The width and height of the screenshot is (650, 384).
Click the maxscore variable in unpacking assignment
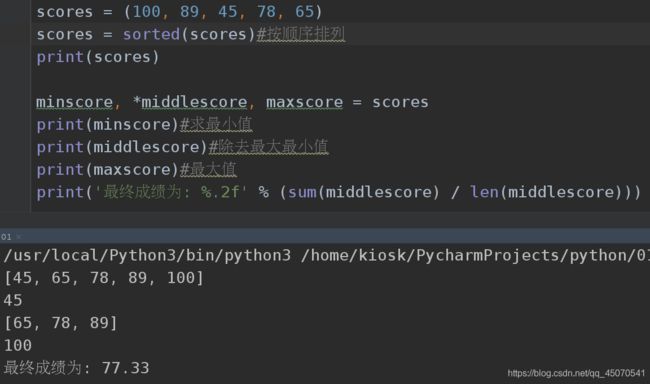305,102
